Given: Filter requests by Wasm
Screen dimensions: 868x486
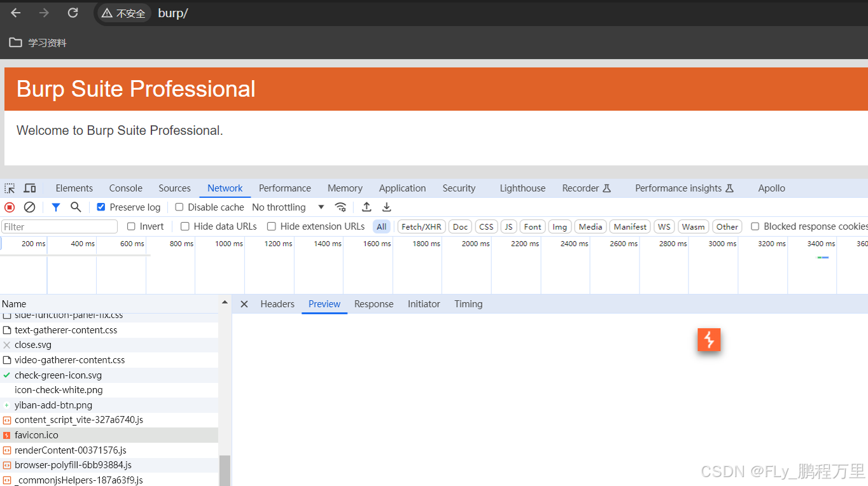Looking at the screenshot, I should coord(693,226).
